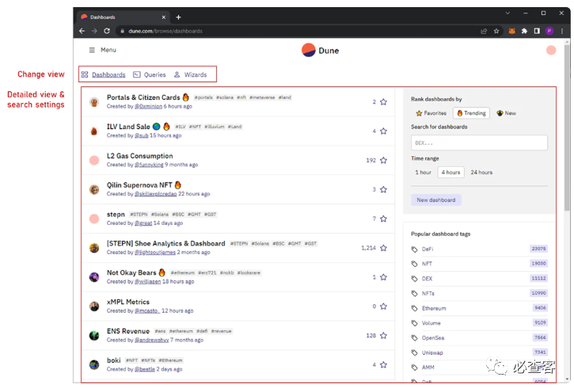The image size is (574, 392).
Task: Select the 1 hour time range
Action: coord(424,173)
